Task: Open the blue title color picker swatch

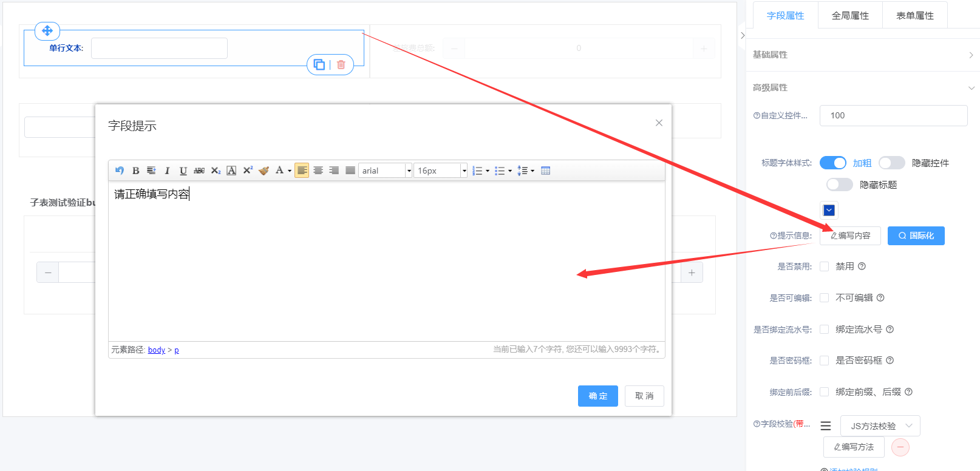Action: point(829,210)
